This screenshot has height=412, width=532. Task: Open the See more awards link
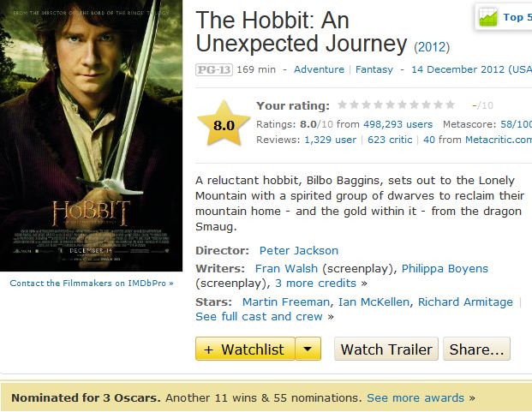pyautogui.click(x=415, y=398)
